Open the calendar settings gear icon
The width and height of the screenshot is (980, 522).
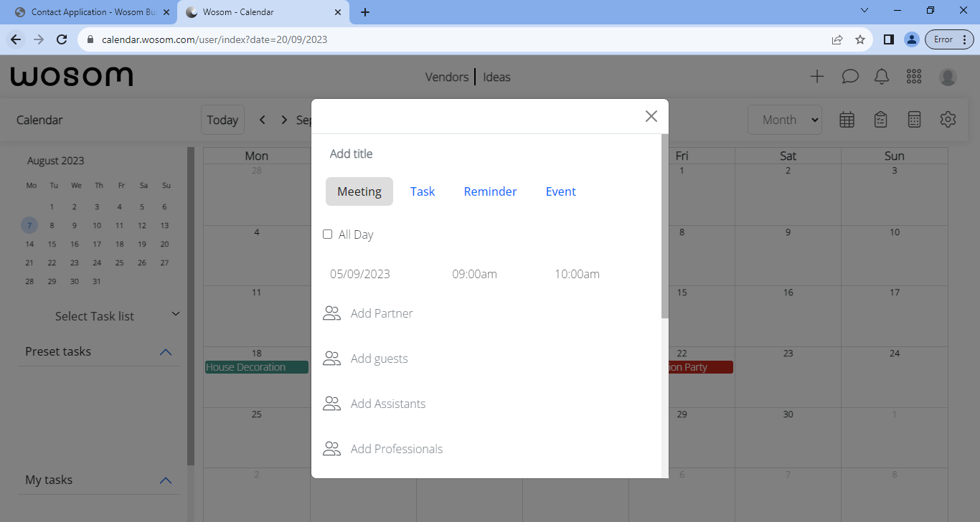948,120
